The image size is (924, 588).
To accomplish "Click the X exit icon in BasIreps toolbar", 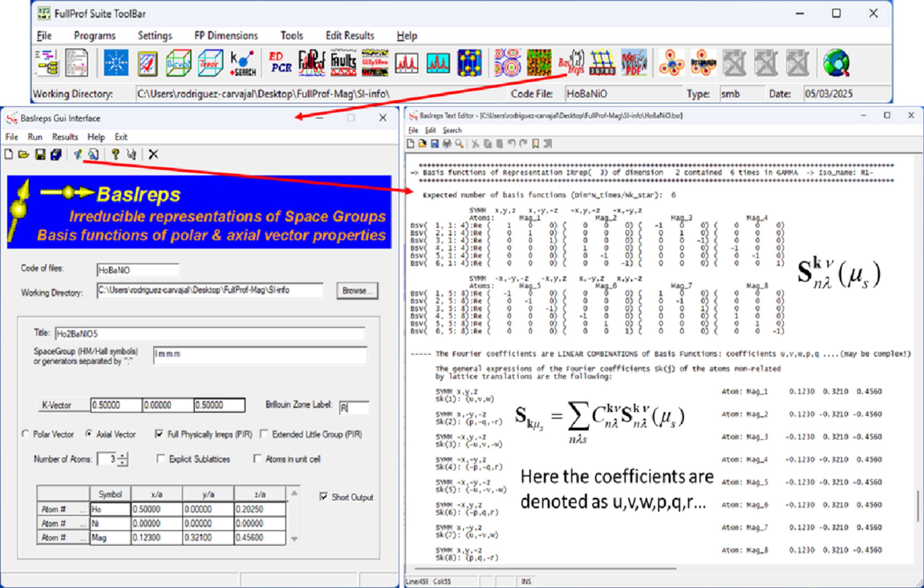I will [x=153, y=155].
